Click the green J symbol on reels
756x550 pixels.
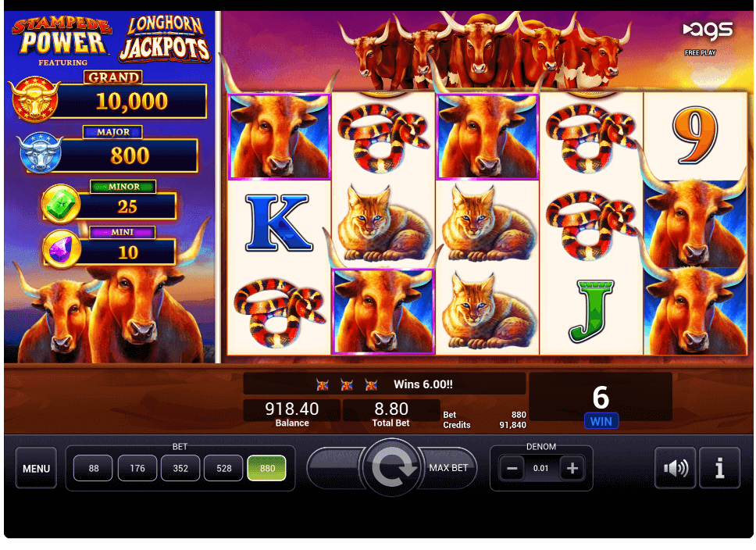point(591,312)
